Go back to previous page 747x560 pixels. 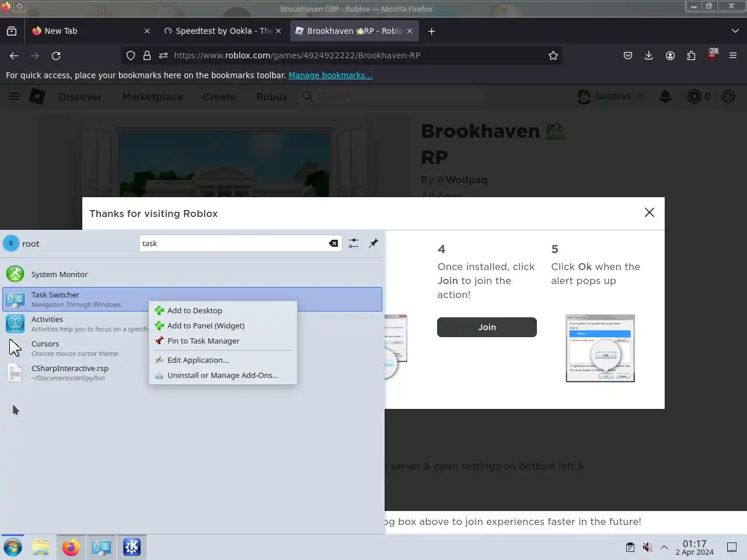click(14, 55)
